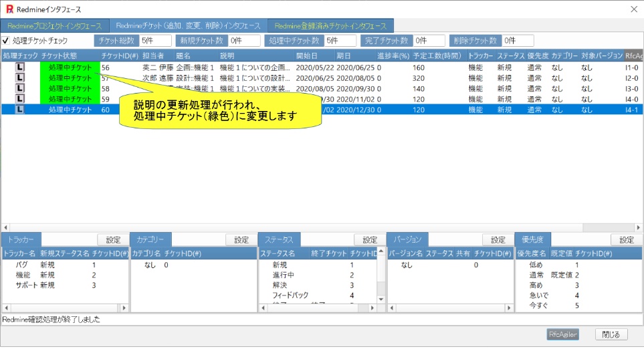This screenshot has height=349, width=644.
Task: Click the チケット総数 value field
Action: pos(155,41)
